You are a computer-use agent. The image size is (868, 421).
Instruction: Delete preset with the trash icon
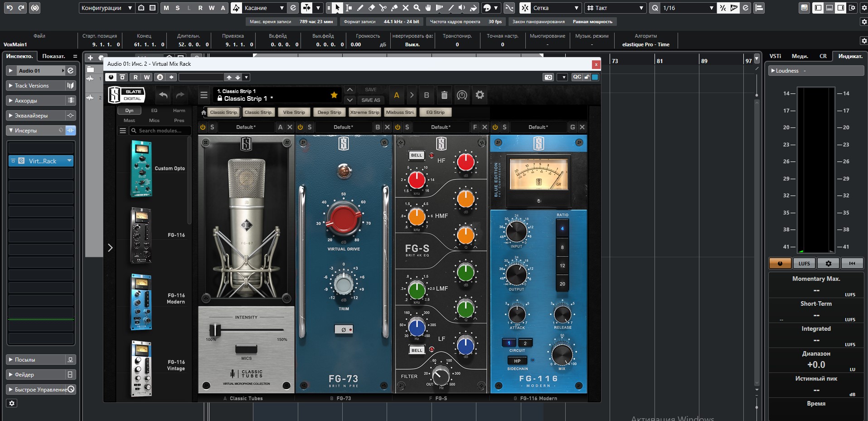pos(444,95)
